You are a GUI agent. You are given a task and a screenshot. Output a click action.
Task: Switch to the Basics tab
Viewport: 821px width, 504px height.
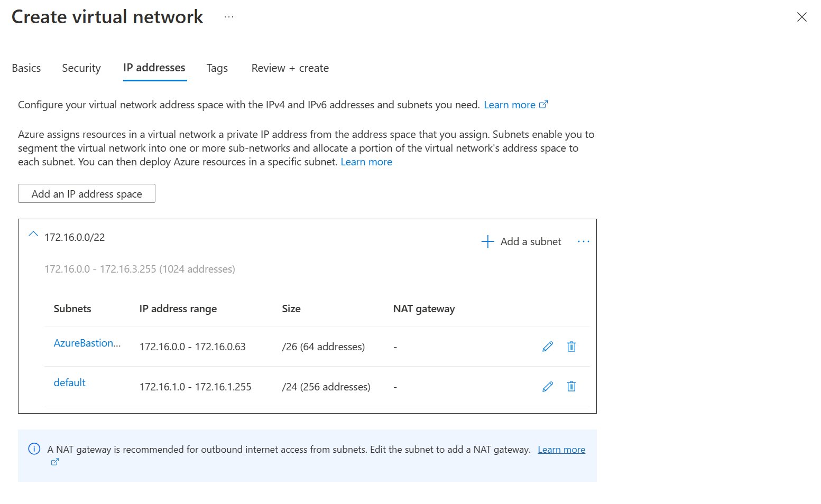[x=26, y=68]
